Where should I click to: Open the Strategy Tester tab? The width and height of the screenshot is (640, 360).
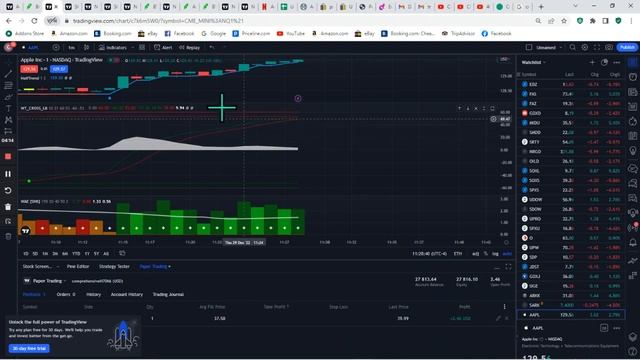click(x=114, y=267)
